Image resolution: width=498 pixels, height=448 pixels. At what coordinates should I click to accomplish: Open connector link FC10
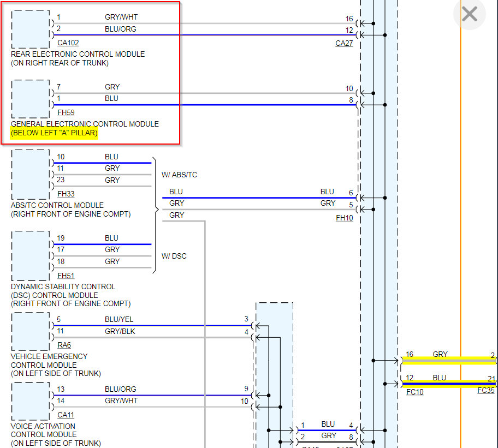[x=415, y=392]
